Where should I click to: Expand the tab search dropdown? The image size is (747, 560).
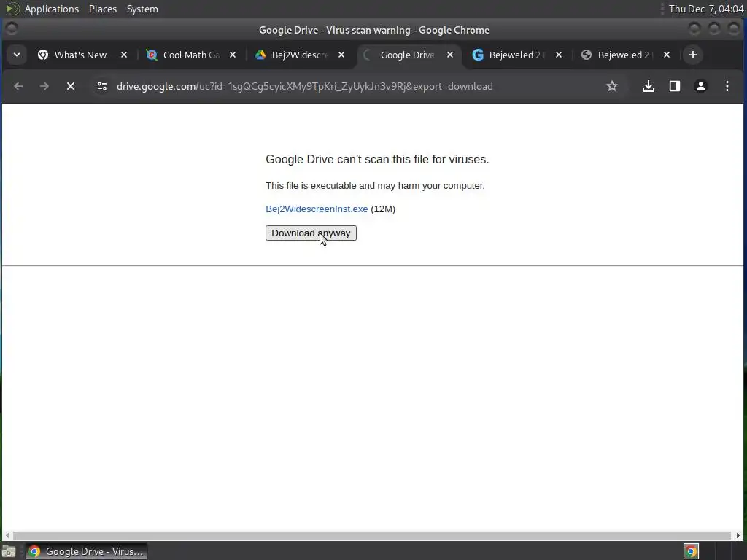pos(17,55)
